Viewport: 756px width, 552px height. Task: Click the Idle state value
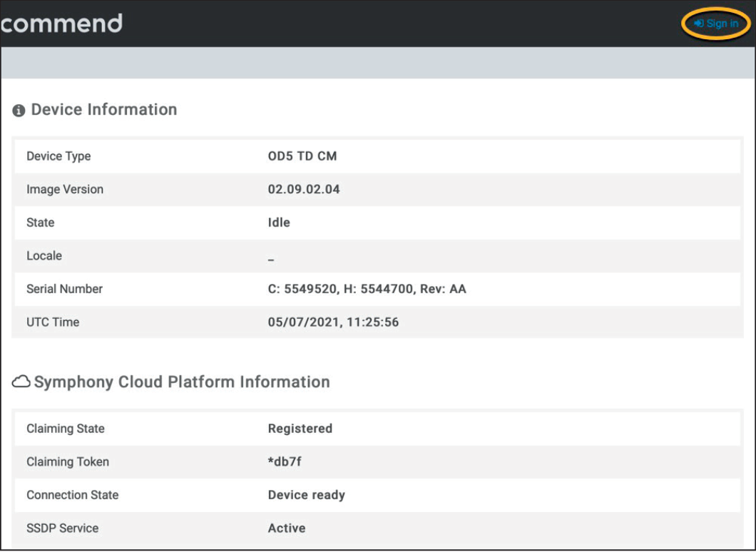279,223
